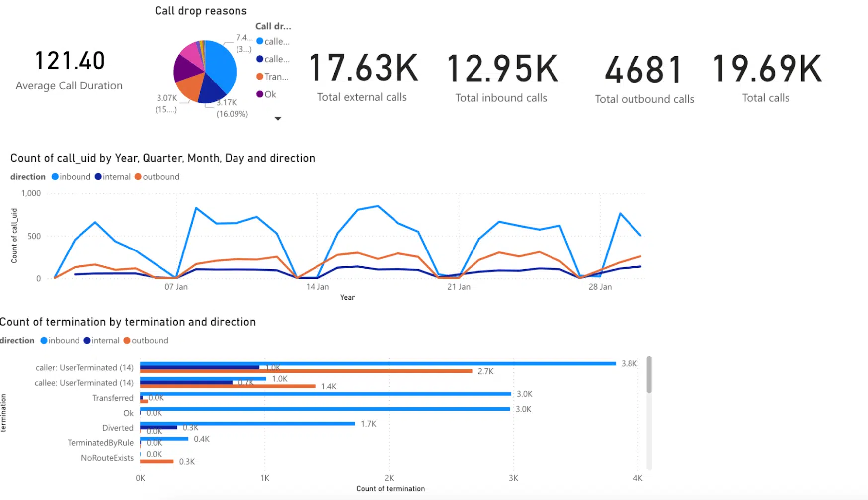Expand the pie chart legend down arrow
Viewport: 868px width, 500px height.
click(x=278, y=119)
